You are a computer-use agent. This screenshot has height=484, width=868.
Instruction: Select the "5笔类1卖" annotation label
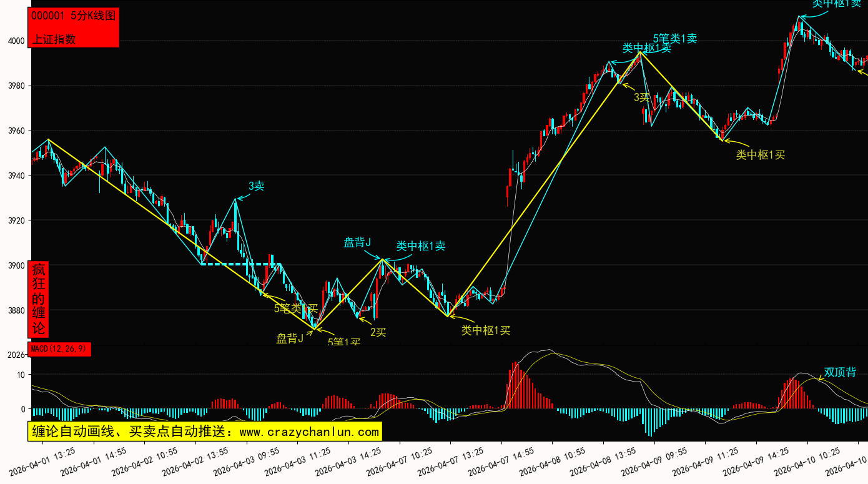[x=675, y=39]
